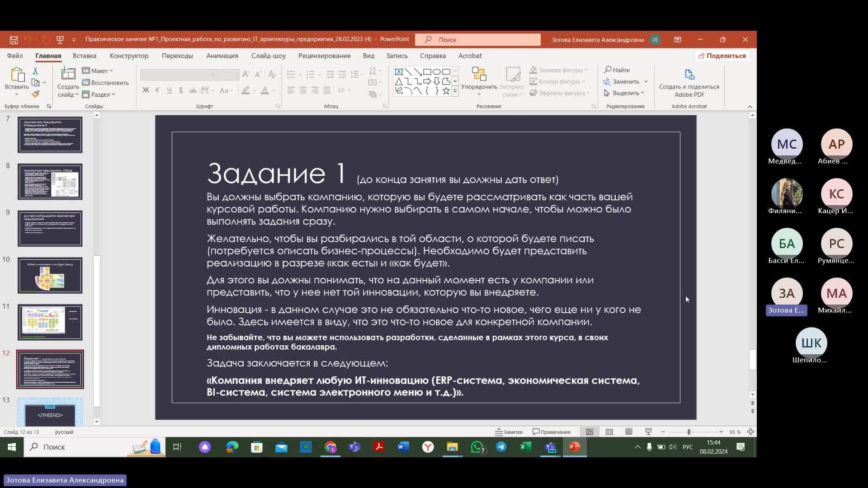Click zoom out minus button

tap(663, 432)
